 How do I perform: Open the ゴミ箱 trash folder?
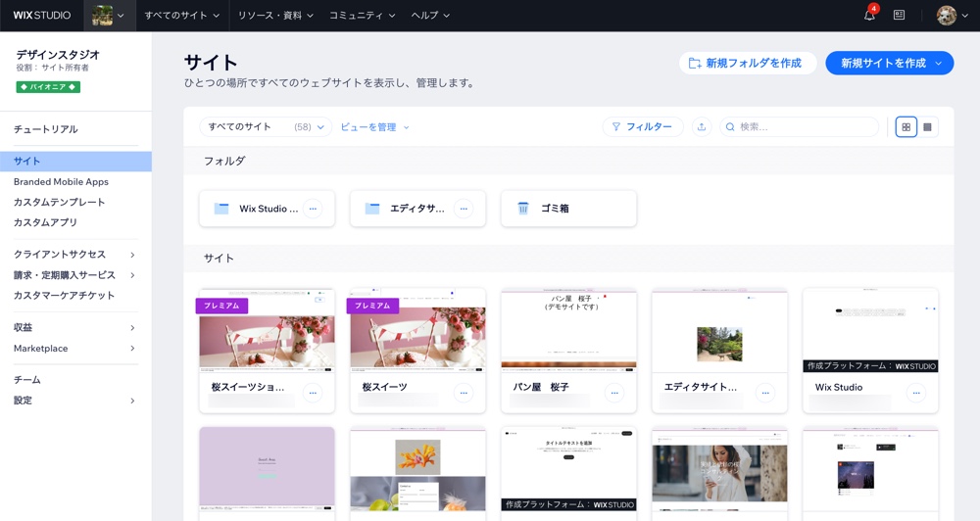tap(568, 209)
